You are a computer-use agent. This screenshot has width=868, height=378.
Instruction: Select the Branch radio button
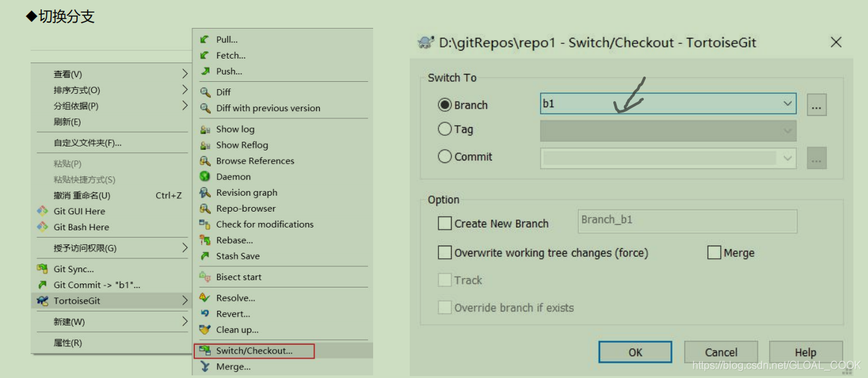[x=445, y=105]
